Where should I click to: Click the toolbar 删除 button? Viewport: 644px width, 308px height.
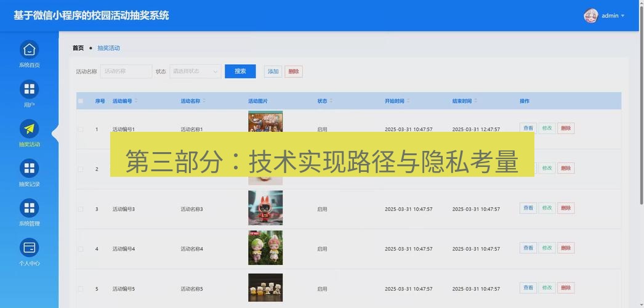point(294,71)
